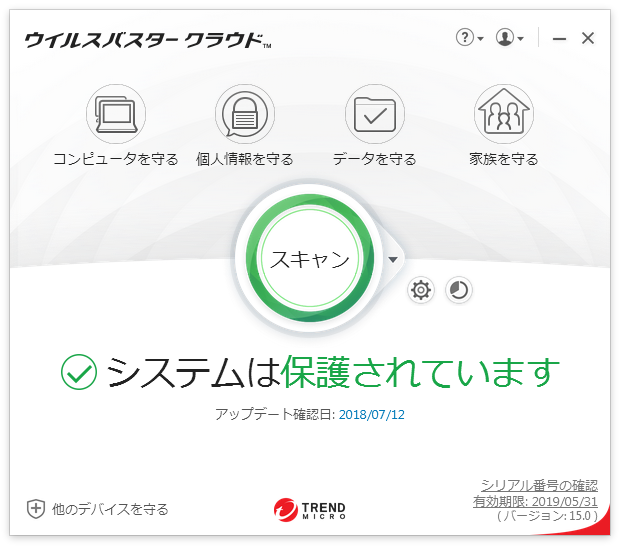Screen dimensions: 620x547
Task: Open the 個人情報を守る privacy lock icon
Action: tap(245, 114)
